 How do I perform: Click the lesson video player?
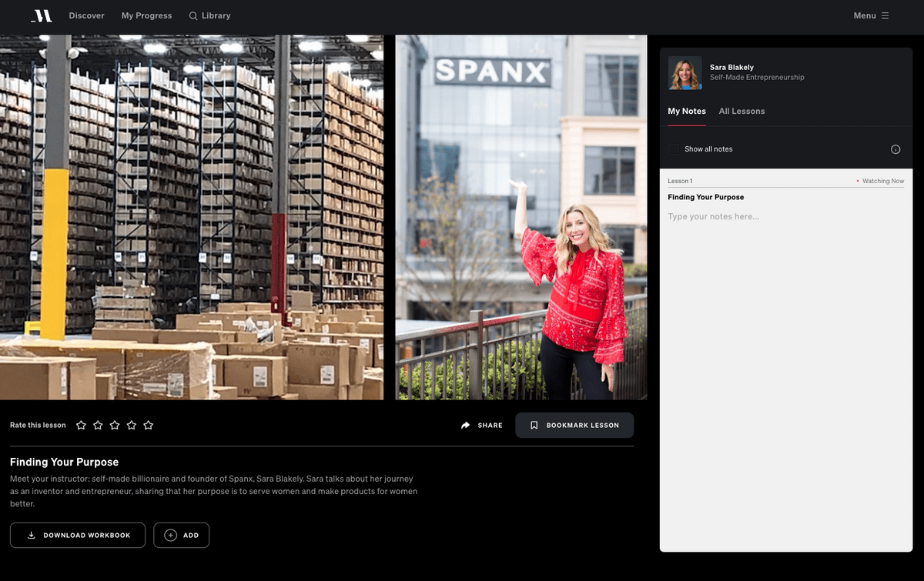[x=323, y=217]
